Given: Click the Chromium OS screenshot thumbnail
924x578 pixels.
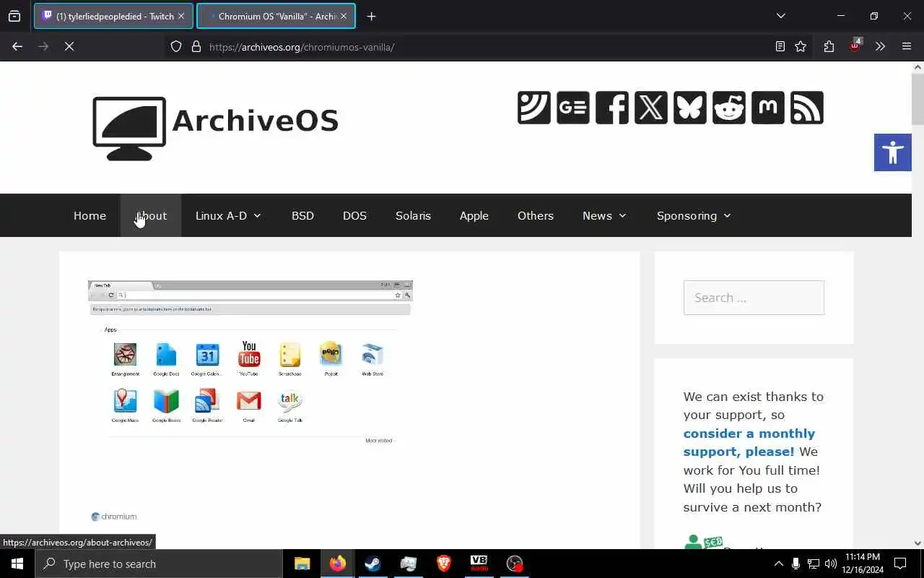Looking at the screenshot, I should pyautogui.click(x=250, y=402).
